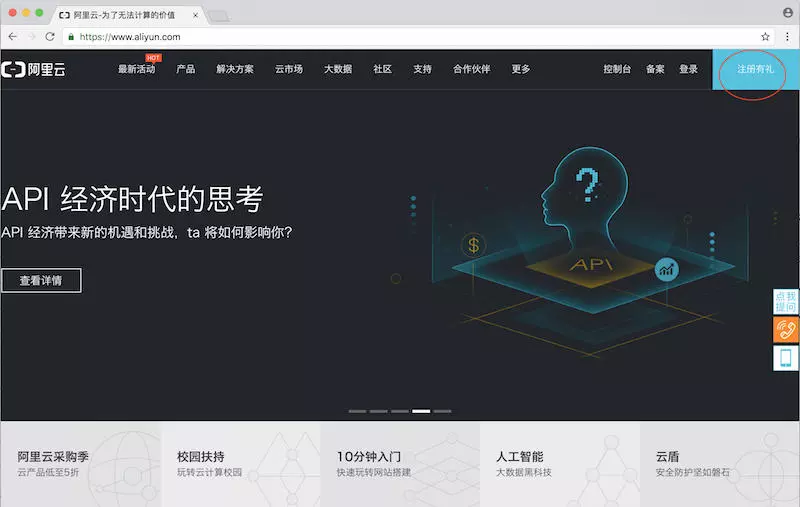
Task: Click the API head illustration in banner
Action: (x=592, y=250)
